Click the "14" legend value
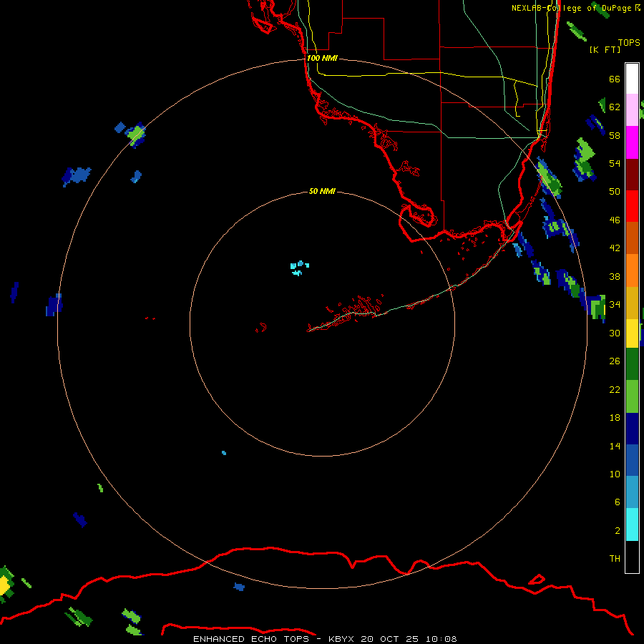The width and height of the screenshot is (644, 644). coord(615,446)
